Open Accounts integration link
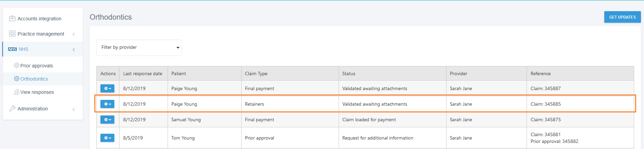Screen dimensions: 644x149 [x=39, y=19]
